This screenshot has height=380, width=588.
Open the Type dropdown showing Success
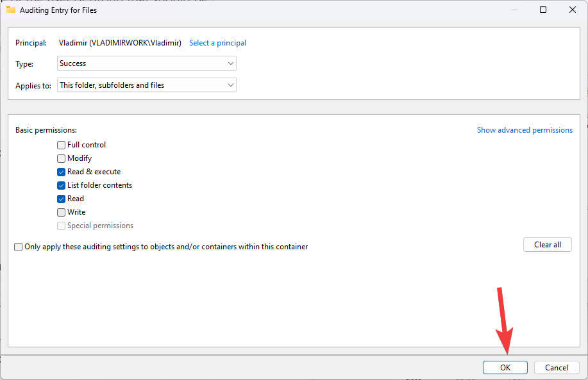pos(147,63)
